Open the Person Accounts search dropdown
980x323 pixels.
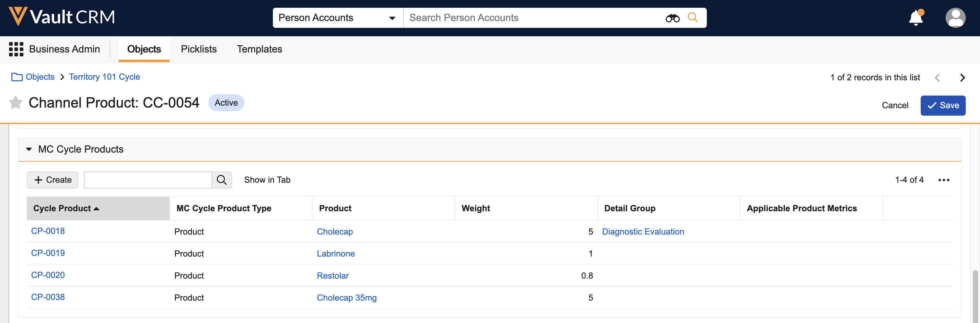click(337, 18)
